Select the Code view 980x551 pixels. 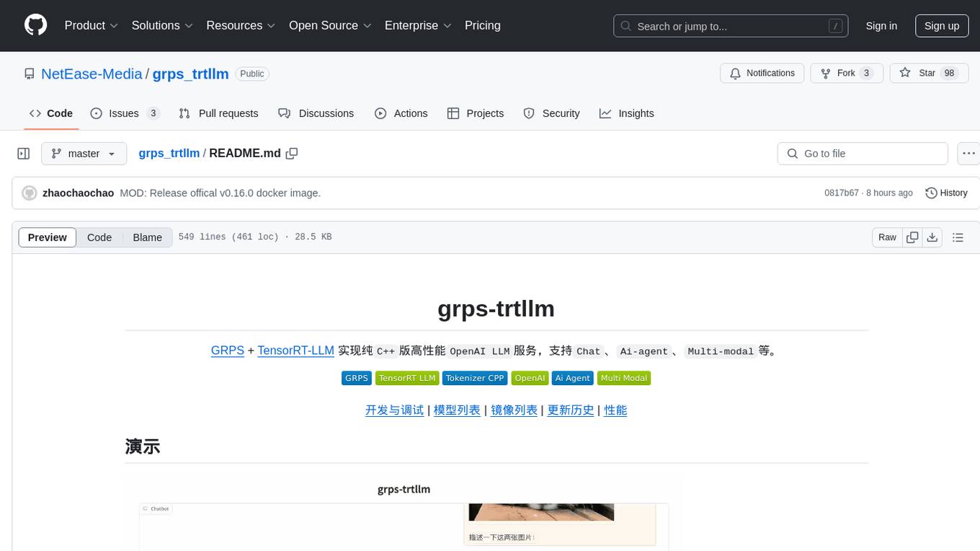(x=99, y=237)
